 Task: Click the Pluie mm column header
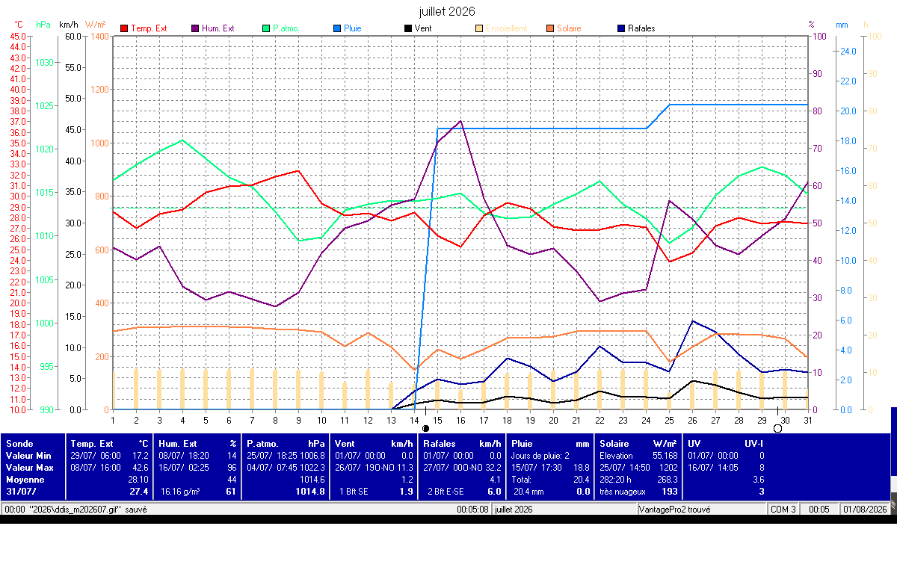click(550, 443)
